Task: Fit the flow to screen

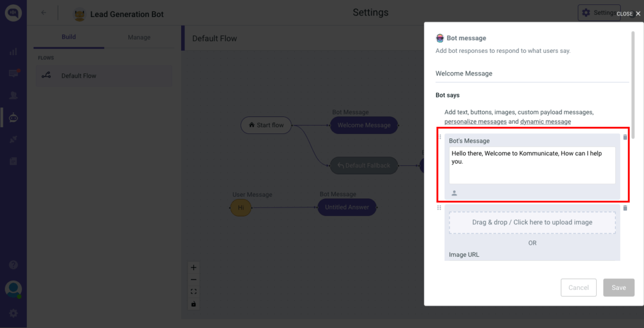Action: pyautogui.click(x=193, y=292)
